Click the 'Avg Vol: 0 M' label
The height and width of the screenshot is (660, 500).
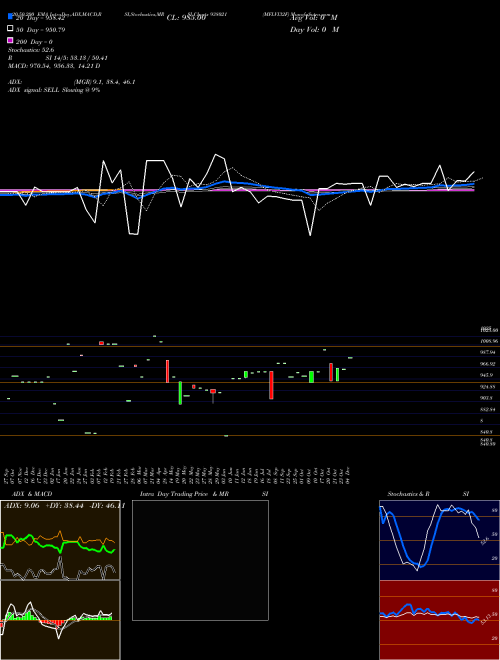314,18
